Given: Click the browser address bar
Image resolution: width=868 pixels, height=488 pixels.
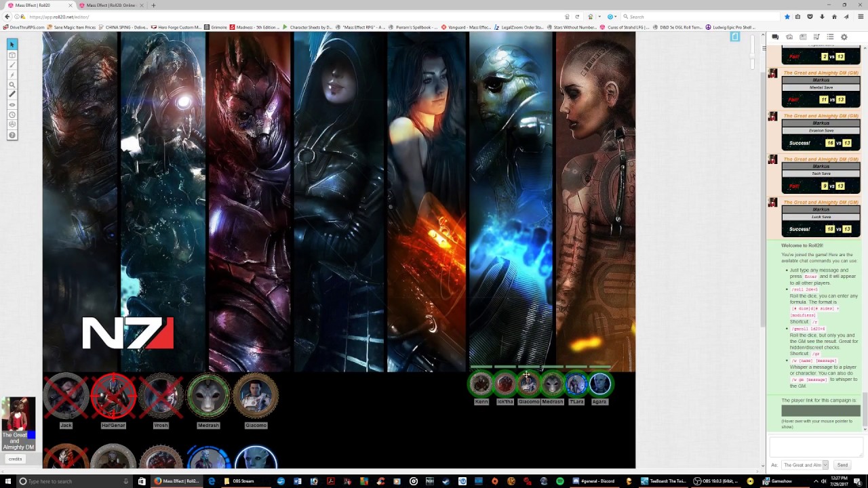Looking at the screenshot, I should coord(292,17).
